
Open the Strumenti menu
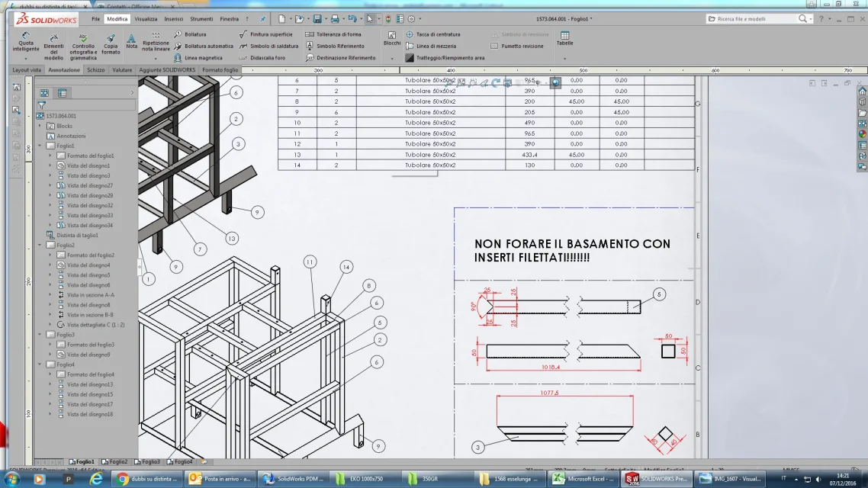click(201, 19)
